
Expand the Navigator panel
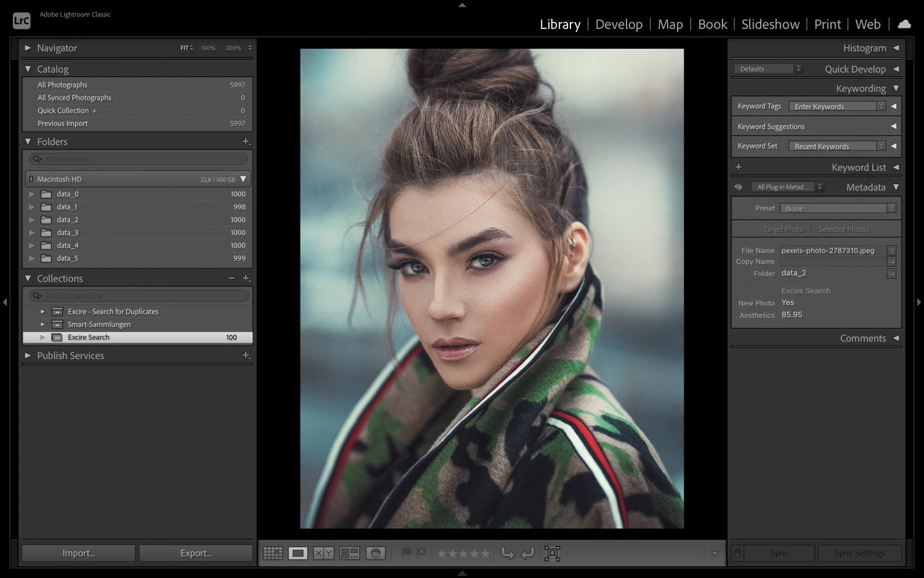pos(28,48)
